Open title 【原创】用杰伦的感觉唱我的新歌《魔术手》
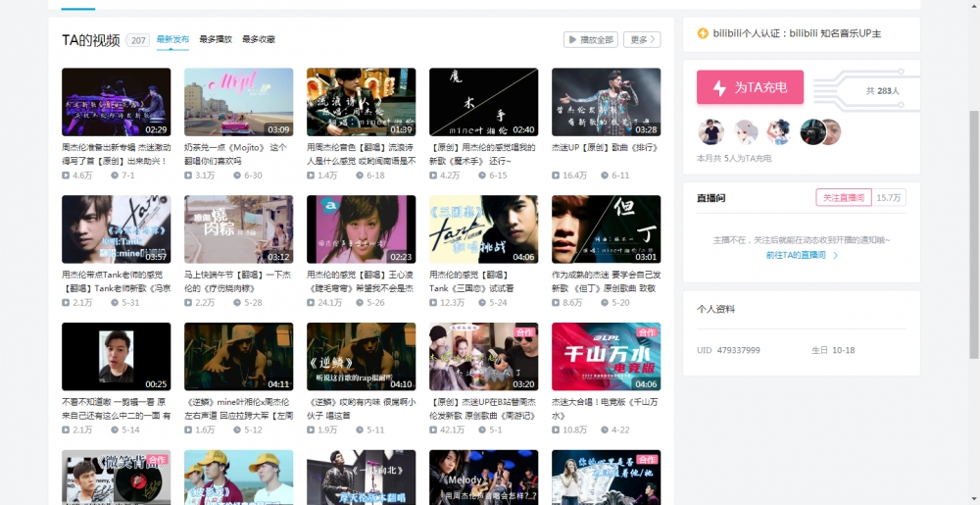 [x=482, y=154]
